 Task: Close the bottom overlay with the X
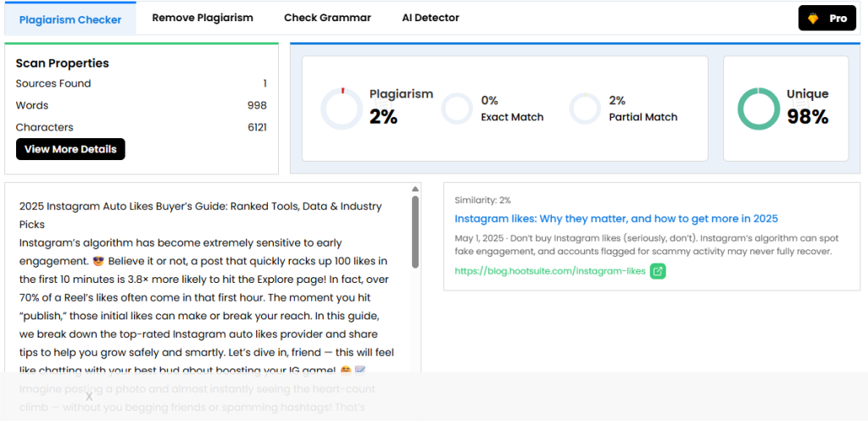pyautogui.click(x=89, y=396)
